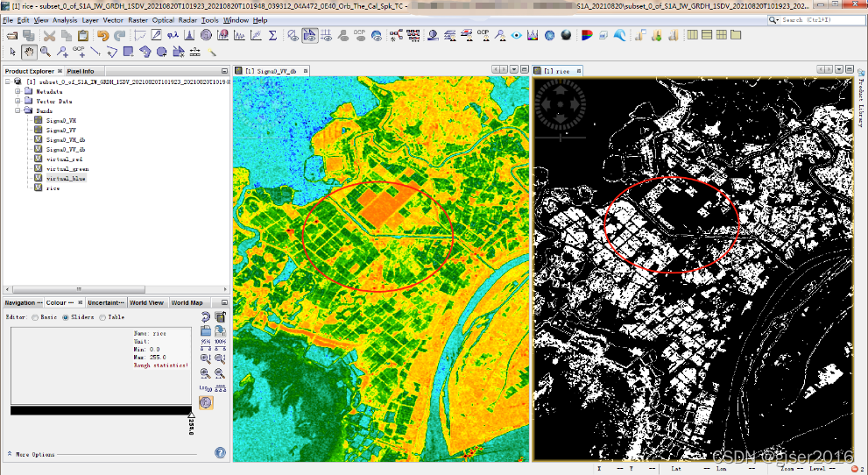
Task: Expand the Vector Data folder node
Action: click(x=18, y=102)
